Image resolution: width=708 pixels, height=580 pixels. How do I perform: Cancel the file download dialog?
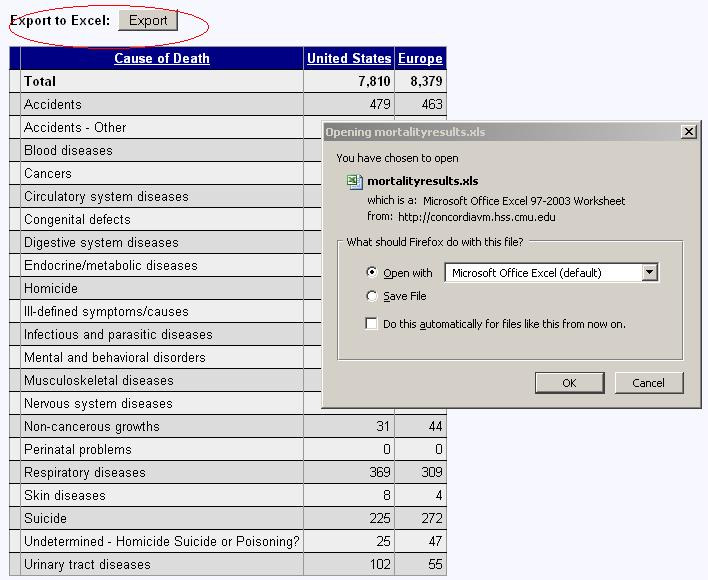(x=648, y=383)
